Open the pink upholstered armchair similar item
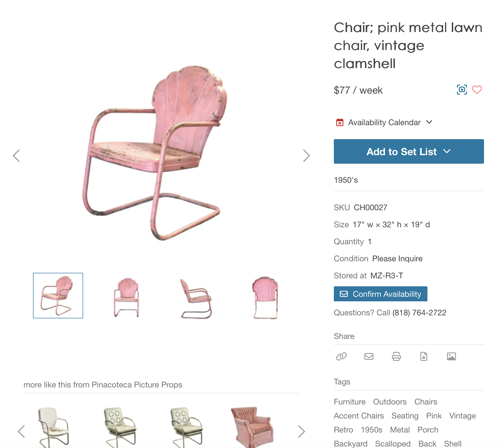This screenshot has height=448, width=504. 252,427
